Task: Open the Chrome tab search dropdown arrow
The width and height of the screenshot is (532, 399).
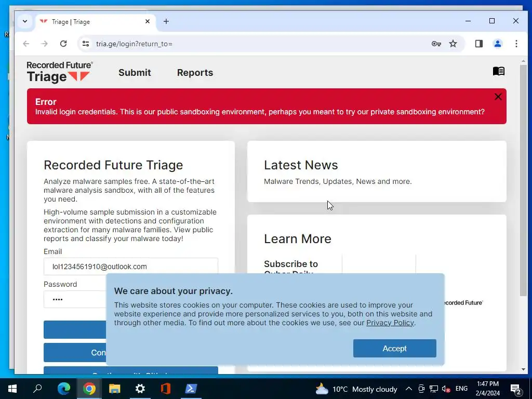Action: pos(25,21)
